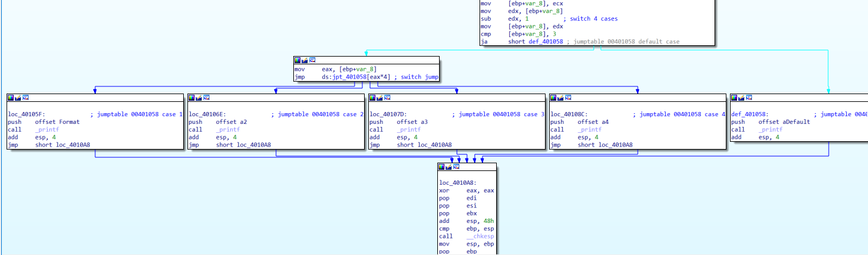Set node color for the loc_40105F case 1 block

tap(11, 97)
